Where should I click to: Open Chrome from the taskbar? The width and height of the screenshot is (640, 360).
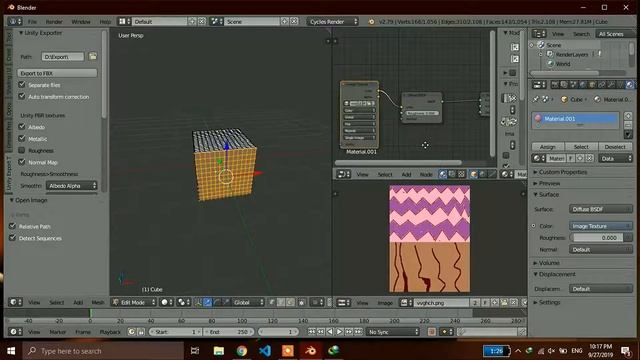click(242, 351)
